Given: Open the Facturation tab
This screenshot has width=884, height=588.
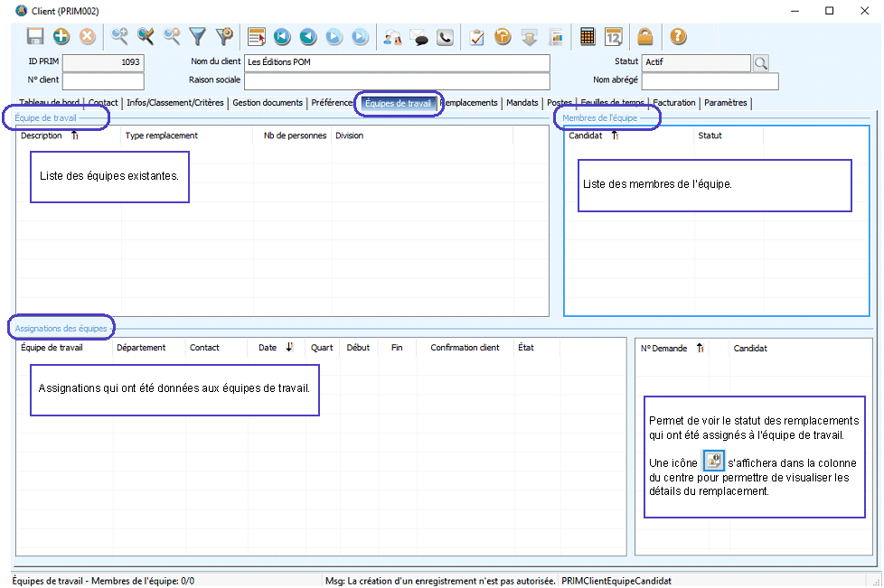Looking at the screenshot, I should pyautogui.click(x=673, y=103).
